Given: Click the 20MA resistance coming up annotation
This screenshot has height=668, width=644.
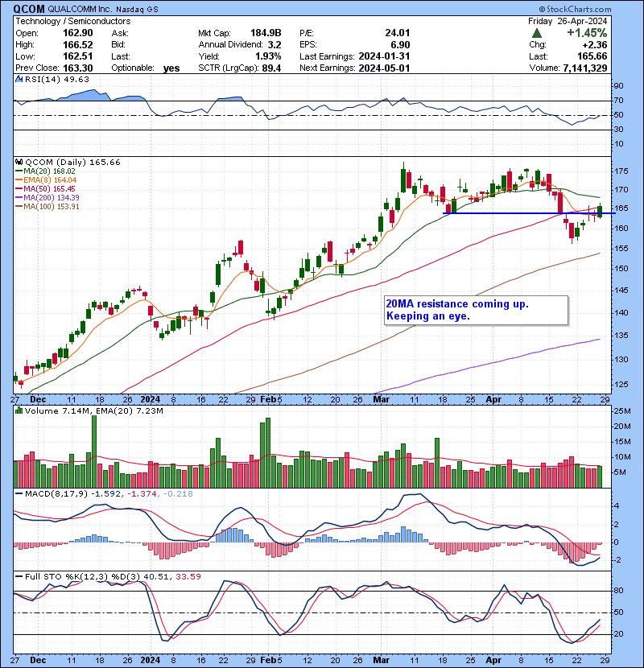Looking at the screenshot, I should [476, 310].
